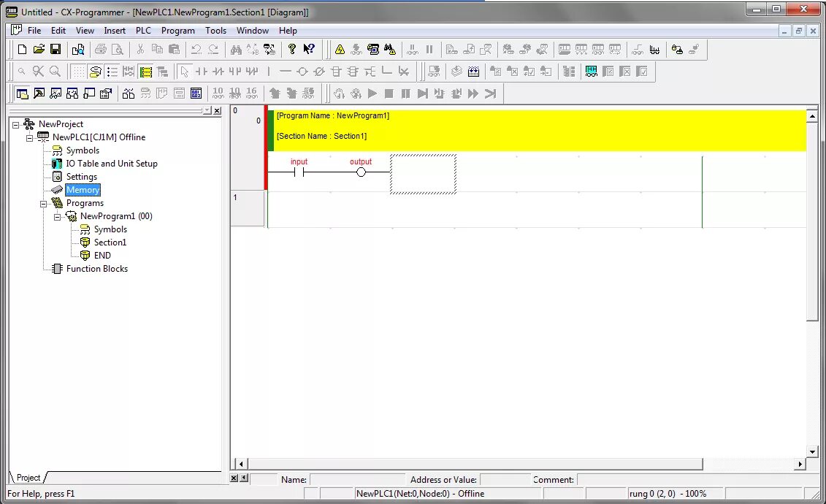Click the Line Connect Mode tool
This screenshot has height=504, width=826.
[386, 72]
